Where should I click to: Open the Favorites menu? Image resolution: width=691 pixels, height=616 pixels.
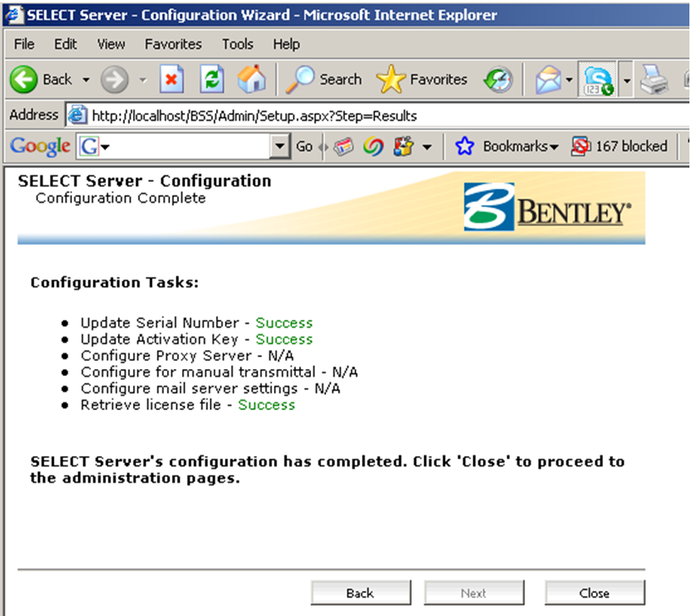173,44
